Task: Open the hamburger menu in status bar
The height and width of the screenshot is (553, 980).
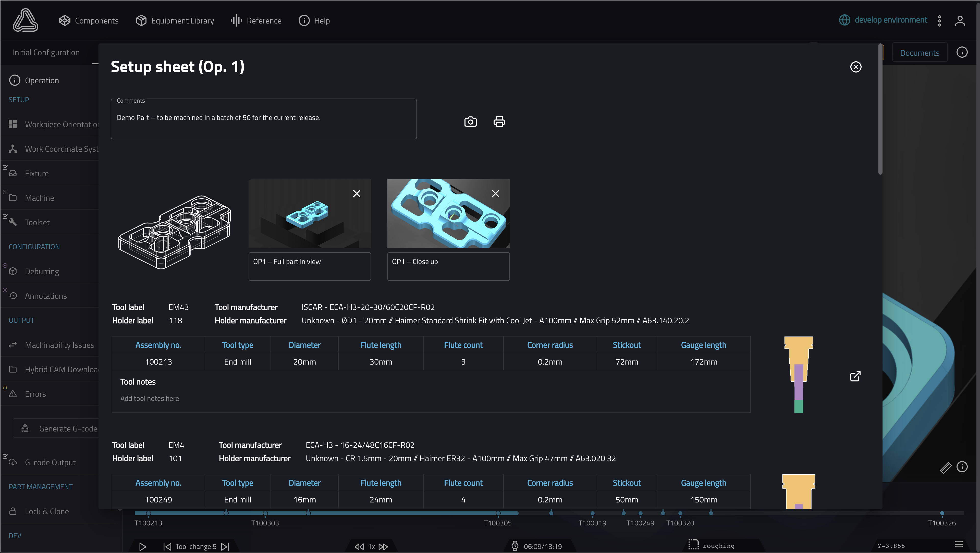Action: (x=959, y=545)
